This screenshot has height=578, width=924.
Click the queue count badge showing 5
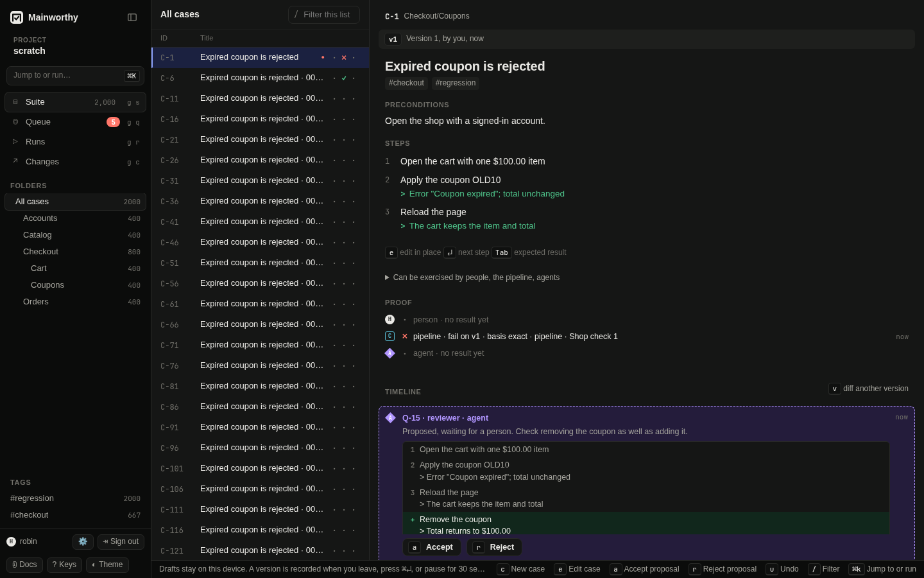(113, 122)
